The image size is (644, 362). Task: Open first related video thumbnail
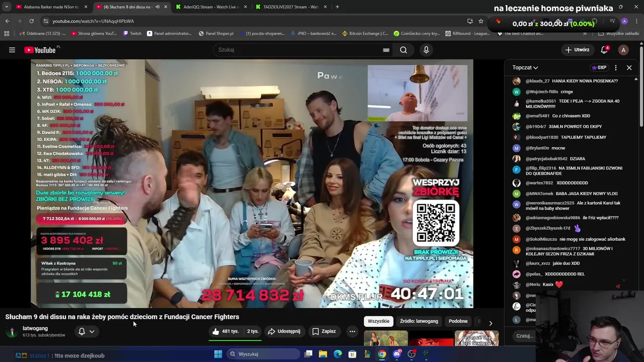[386, 338]
